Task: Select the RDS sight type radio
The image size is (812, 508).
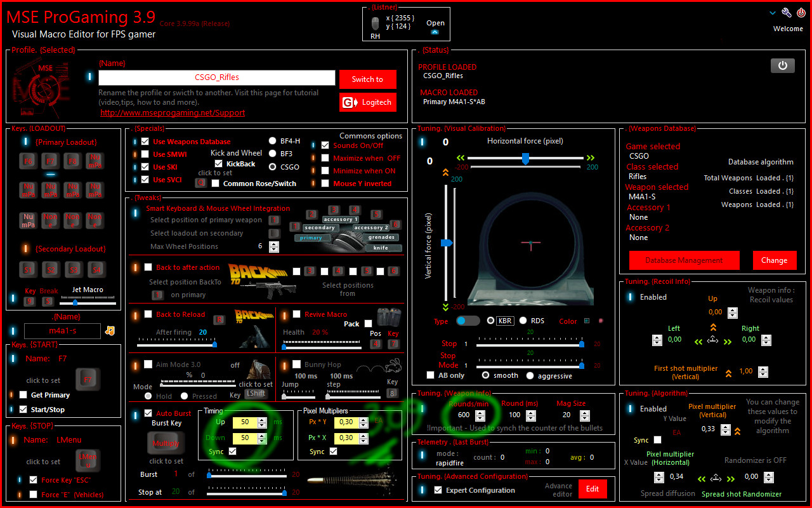Action: click(x=523, y=321)
